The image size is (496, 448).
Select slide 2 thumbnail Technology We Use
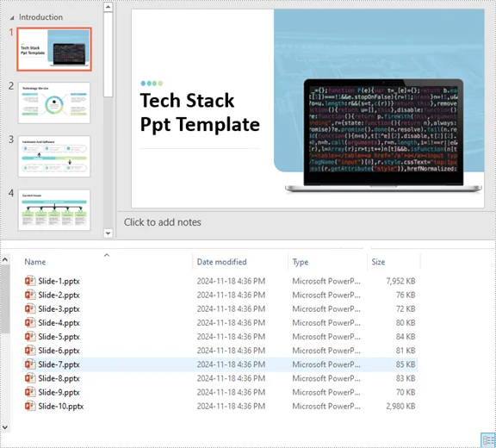54,103
